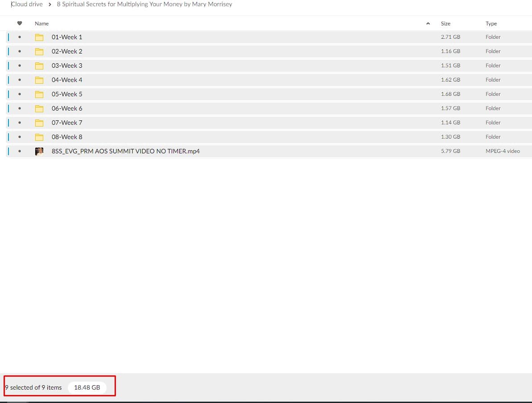Click the 8 Spiritual Secrets breadcrumb folder

click(144, 4)
